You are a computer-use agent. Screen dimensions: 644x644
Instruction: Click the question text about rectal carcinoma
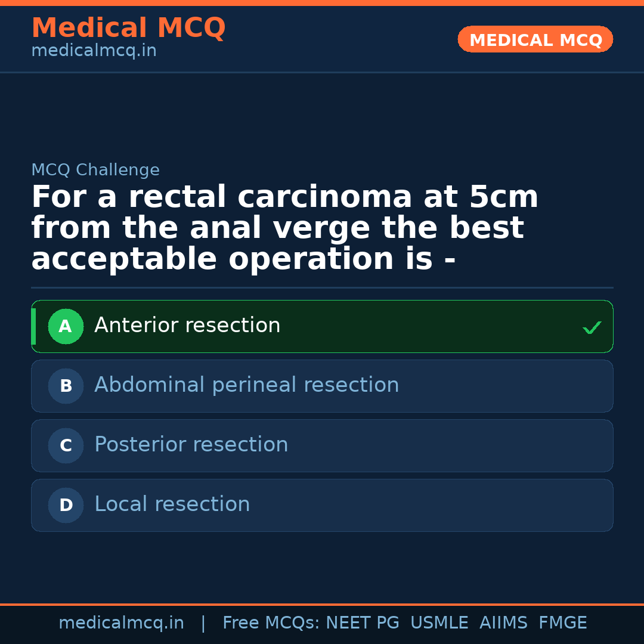[x=285, y=227]
